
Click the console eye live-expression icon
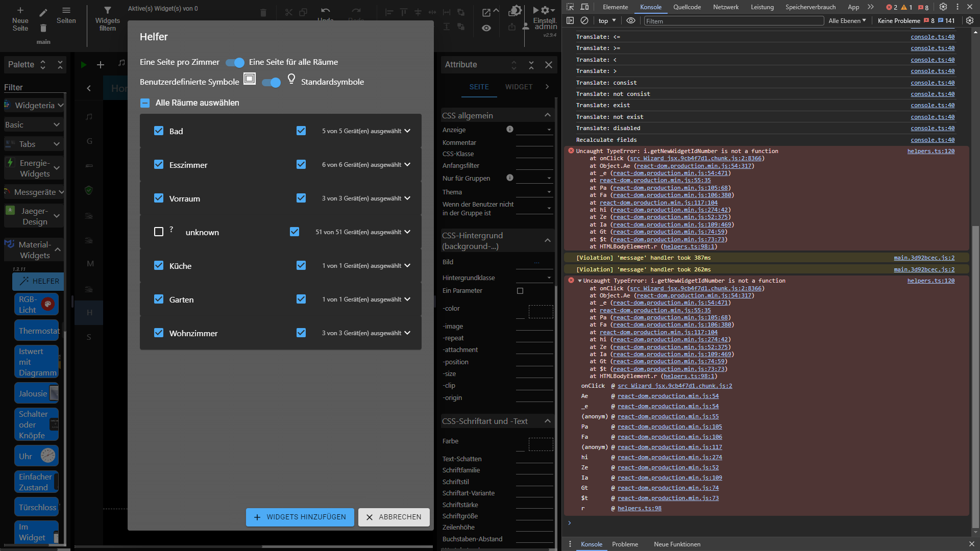(x=631, y=21)
